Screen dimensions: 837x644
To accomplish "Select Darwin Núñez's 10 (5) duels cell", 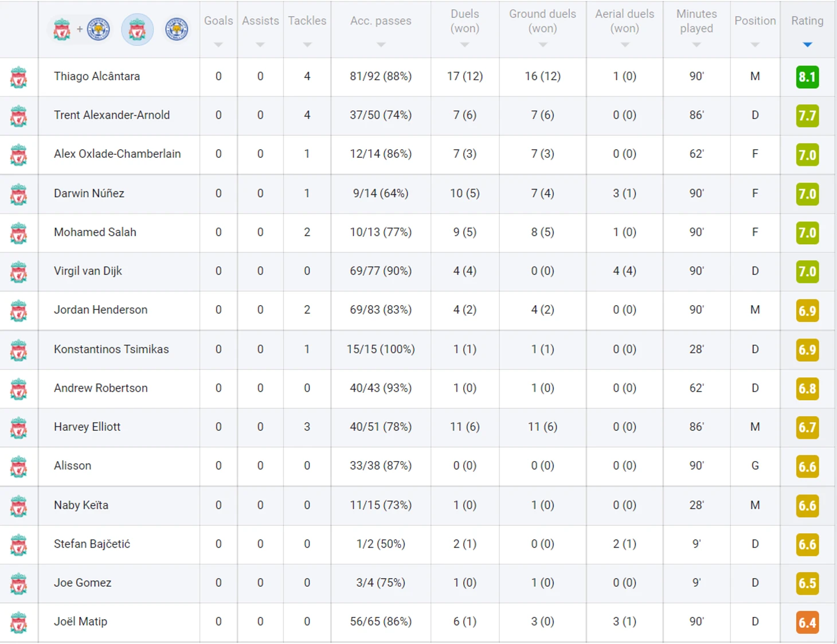I will [x=465, y=193].
